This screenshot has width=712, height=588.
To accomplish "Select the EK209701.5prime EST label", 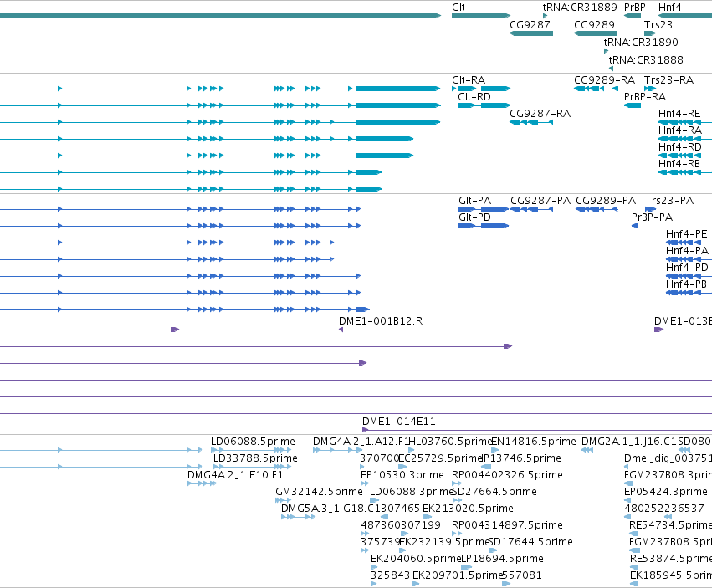I will click(x=458, y=575).
